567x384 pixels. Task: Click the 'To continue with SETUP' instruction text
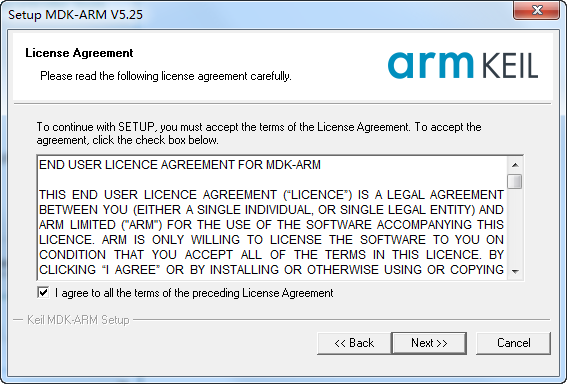259,133
